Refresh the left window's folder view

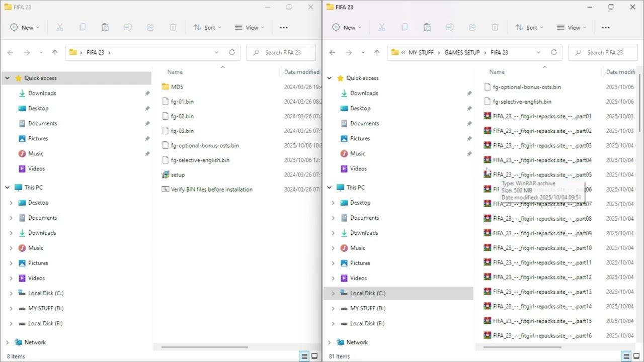(232, 52)
